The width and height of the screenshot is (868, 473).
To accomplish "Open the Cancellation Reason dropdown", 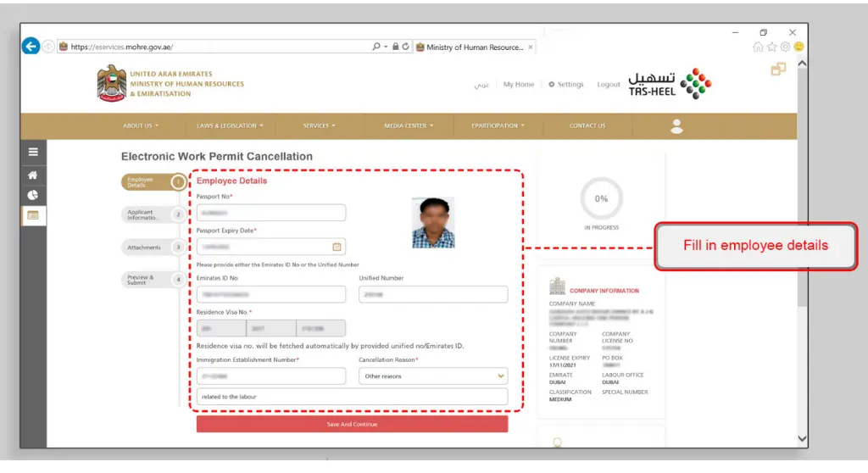I will (x=433, y=376).
